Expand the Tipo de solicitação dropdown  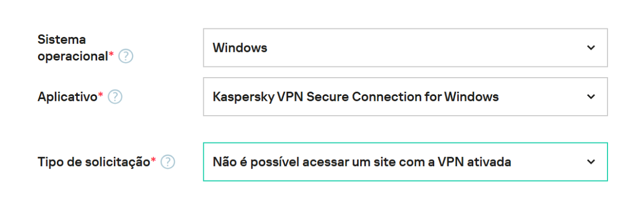point(405,162)
